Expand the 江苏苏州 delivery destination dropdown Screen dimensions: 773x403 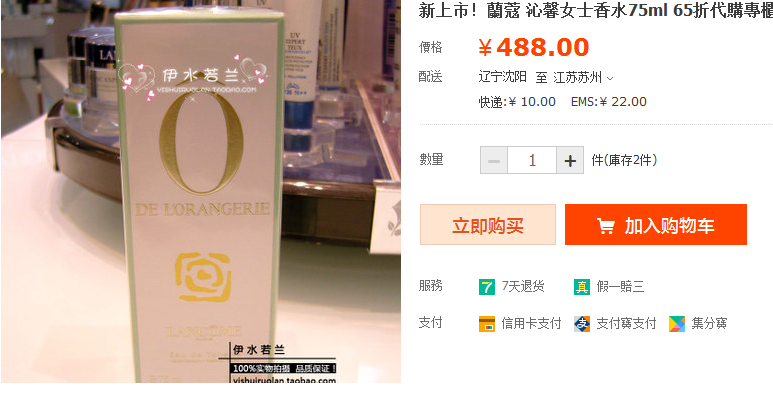point(583,77)
